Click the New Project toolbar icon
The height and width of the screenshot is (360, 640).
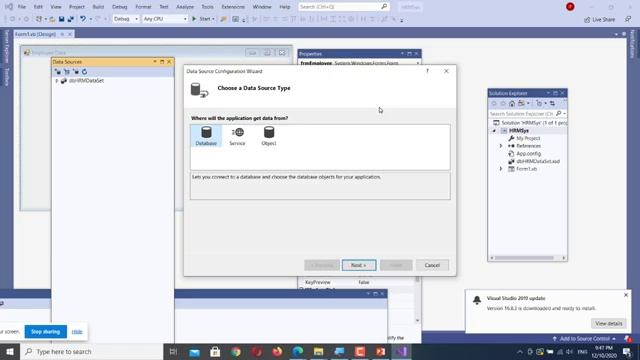click(39, 19)
